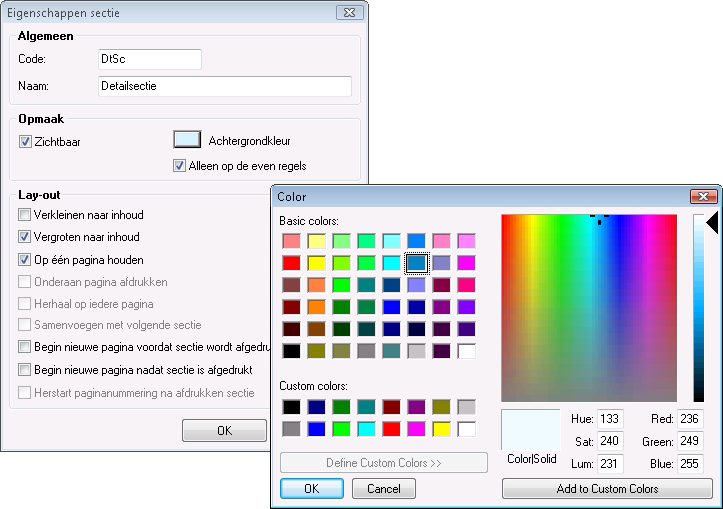This screenshot has width=723, height=509.
Task: Open the Achtergrondkleur color picker button
Action: 187,140
